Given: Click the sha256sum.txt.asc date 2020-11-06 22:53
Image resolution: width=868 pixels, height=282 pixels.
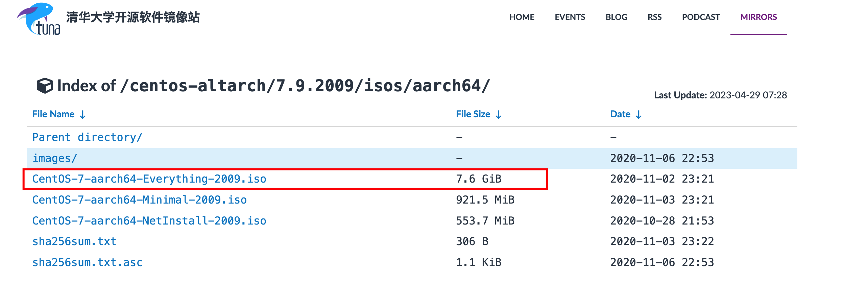Looking at the screenshot, I should tap(662, 262).
